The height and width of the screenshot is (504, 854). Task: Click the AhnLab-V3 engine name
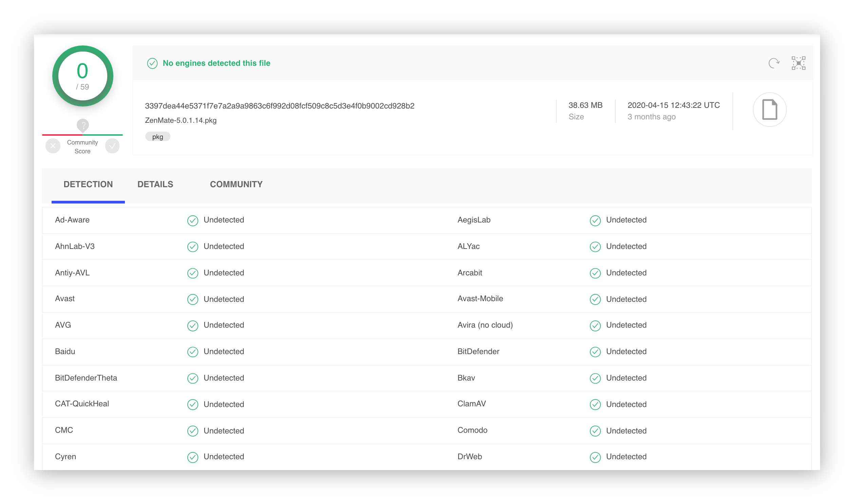pyautogui.click(x=75, y=246)
